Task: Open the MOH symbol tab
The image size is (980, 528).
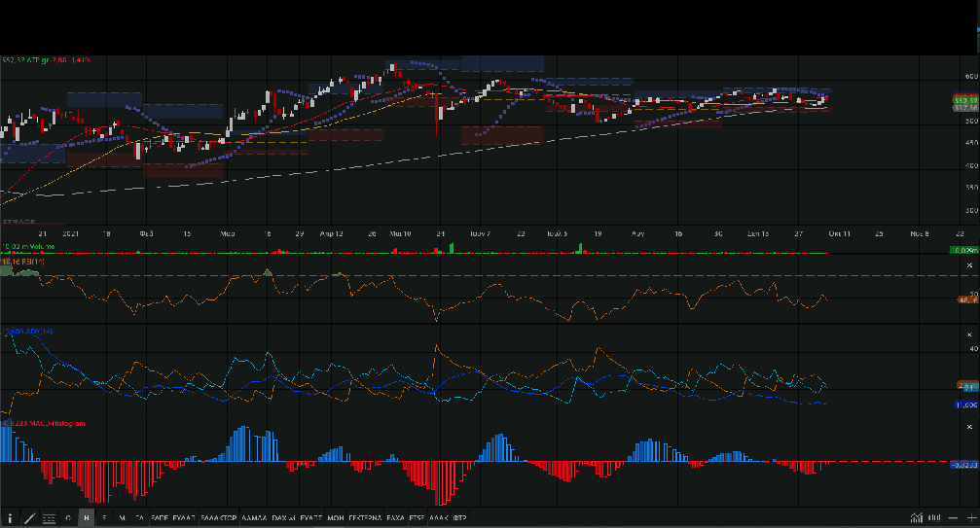Action: coord(336,517)
